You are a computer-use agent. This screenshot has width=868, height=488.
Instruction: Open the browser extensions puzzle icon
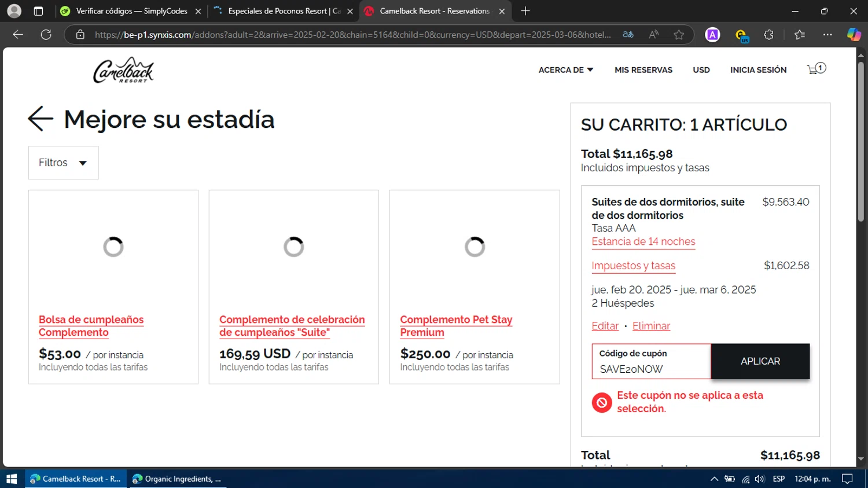click(x=768, y=35)
